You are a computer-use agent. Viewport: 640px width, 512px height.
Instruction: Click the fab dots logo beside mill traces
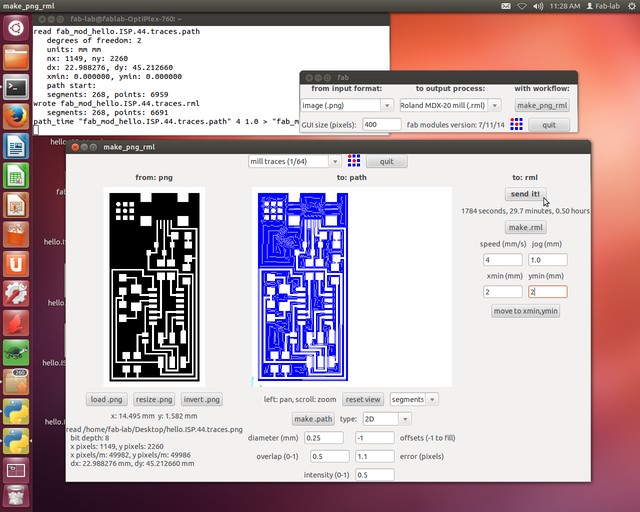[x=353, y=161]
